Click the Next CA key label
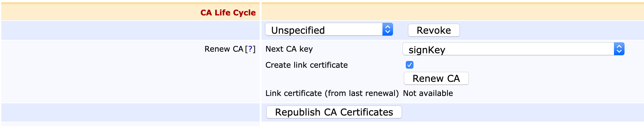The width and height of the screenshot is (644, 129). [289, 49]
